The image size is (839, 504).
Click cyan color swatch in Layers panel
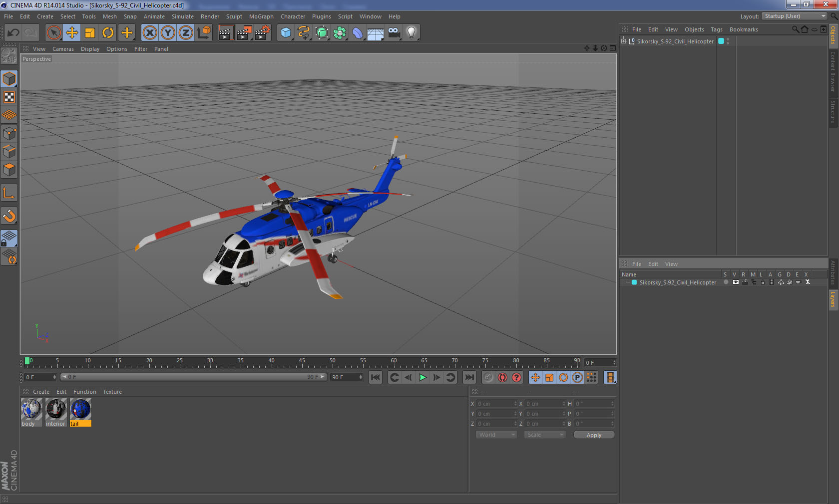(634, 282)
